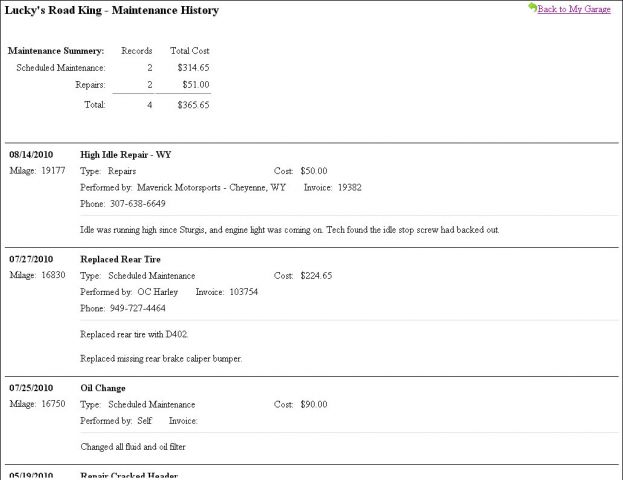Click the Maverick Motorsports phone number 307-638-6649
The width and height of the screenshot is (623, 480).
[137, 204]
